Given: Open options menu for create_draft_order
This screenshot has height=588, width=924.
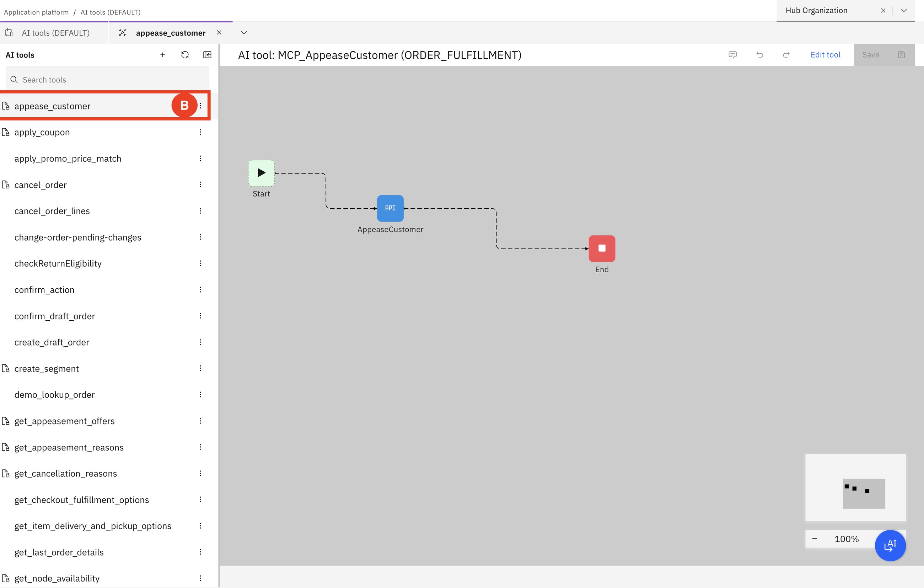Looking at the screenshot, I should coord(200,342).
